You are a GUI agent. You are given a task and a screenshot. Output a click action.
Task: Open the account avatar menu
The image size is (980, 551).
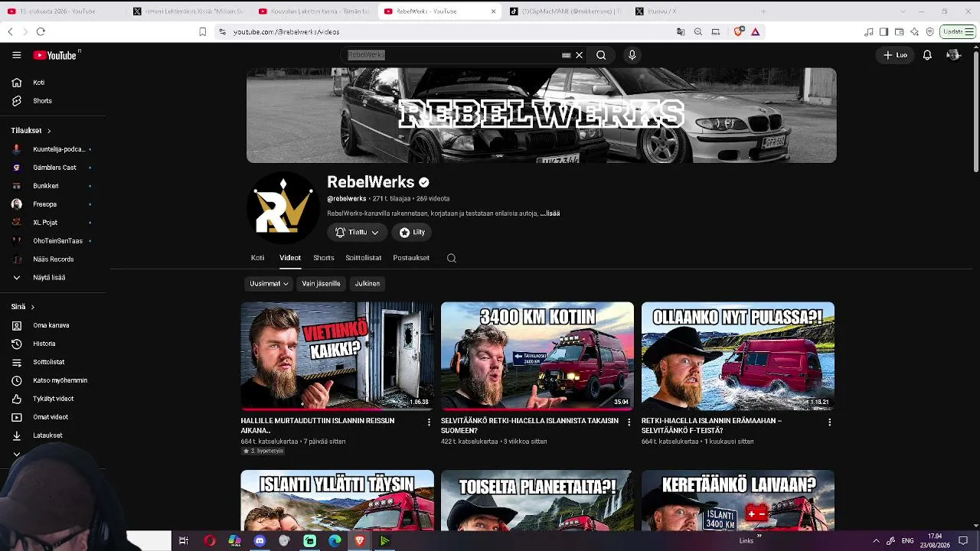click(953, 55)
